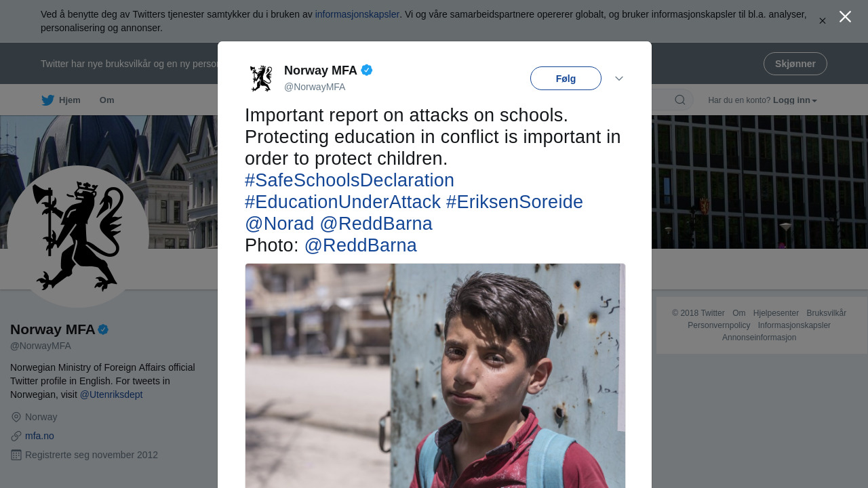Open the large Norway MFA profile picture
Viewport: 868px width, 488px height.
coord(78,237)
